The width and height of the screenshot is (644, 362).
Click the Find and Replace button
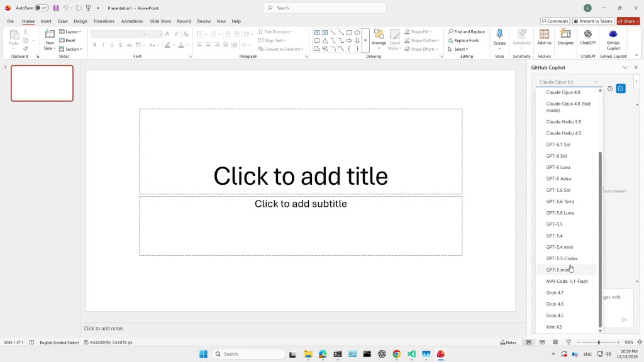pos(466,31)
